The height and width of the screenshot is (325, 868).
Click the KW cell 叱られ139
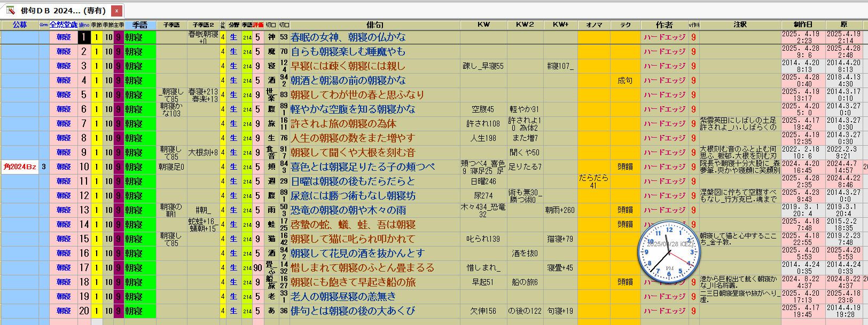click(x=483, y=239)
